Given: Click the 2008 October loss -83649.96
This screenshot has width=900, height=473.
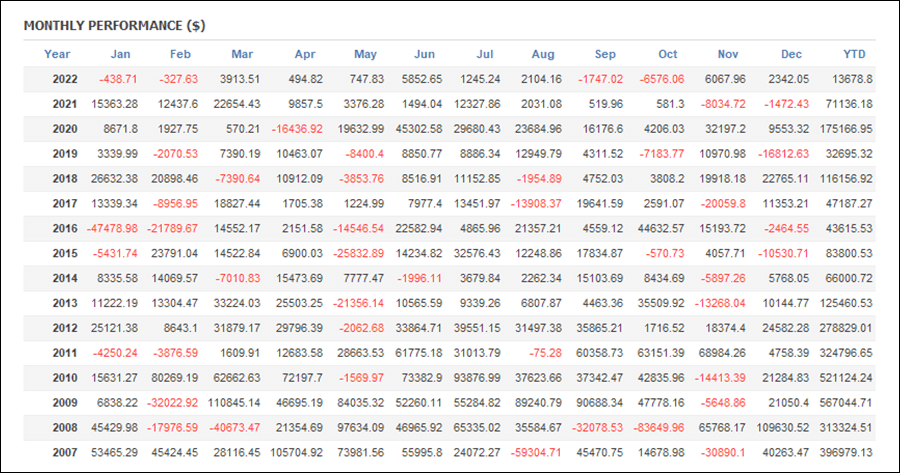Looking at the screenshot, I should [x=658, y=428].
